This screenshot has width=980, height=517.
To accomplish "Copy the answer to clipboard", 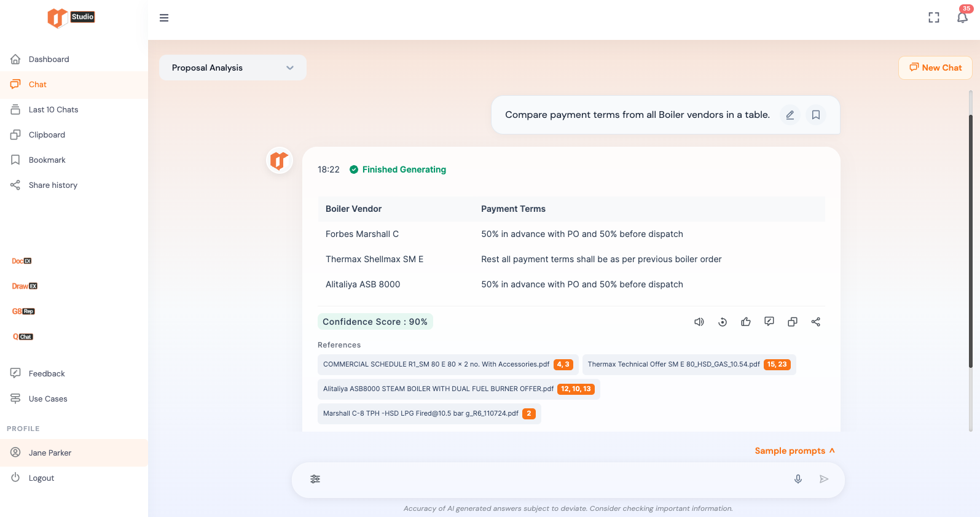I will (793, 322).
